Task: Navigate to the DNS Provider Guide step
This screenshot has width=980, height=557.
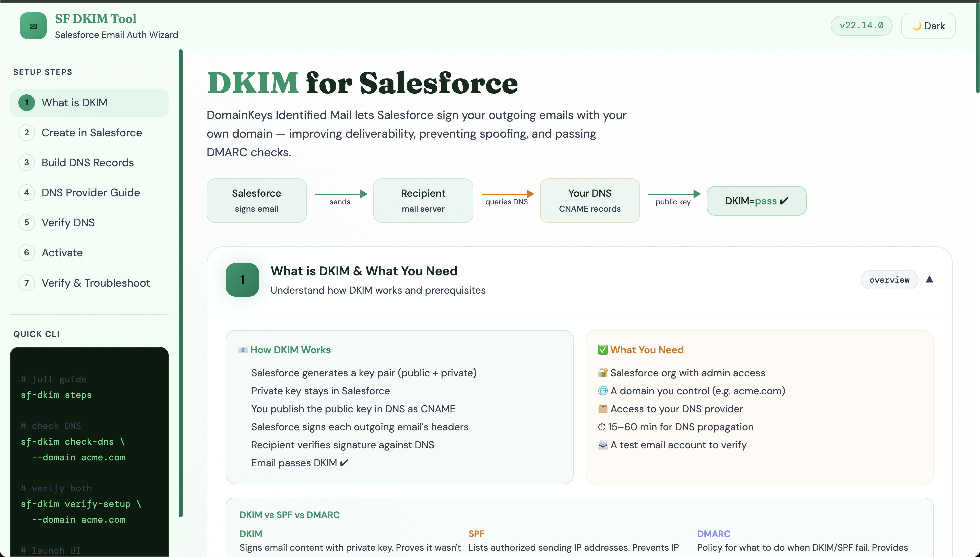Action: pos(91,192)
